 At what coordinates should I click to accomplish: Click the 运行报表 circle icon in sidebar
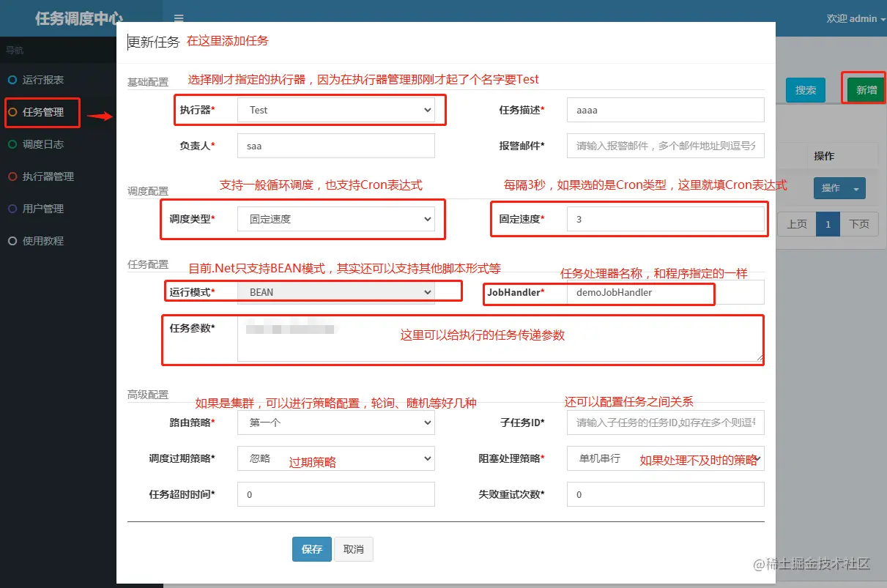click(12, 80)
